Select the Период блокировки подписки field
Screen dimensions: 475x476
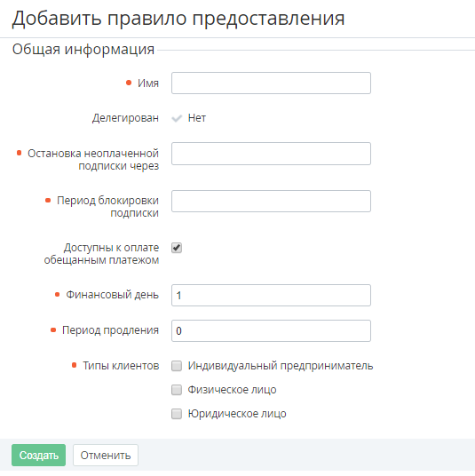(x=271, y=201)
